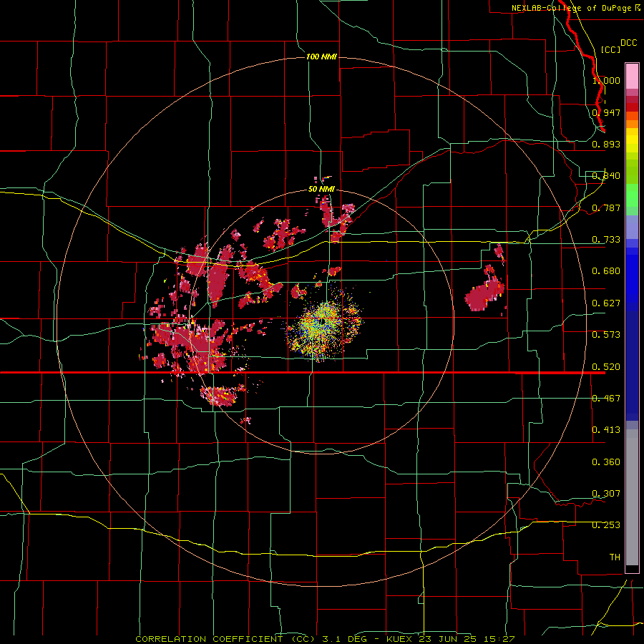
Task: Click the pink top swatch of color bar
Action: (632, 76)
